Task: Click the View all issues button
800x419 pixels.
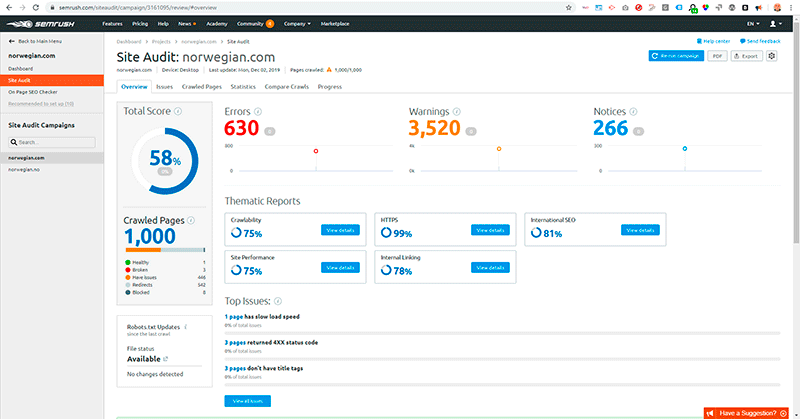Action: point(247,400)
